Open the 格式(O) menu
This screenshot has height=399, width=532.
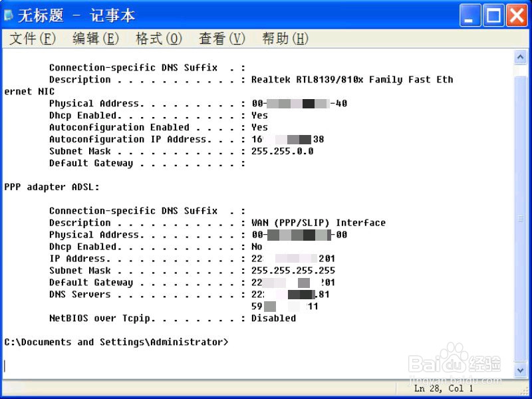click(x=159, y=39)
